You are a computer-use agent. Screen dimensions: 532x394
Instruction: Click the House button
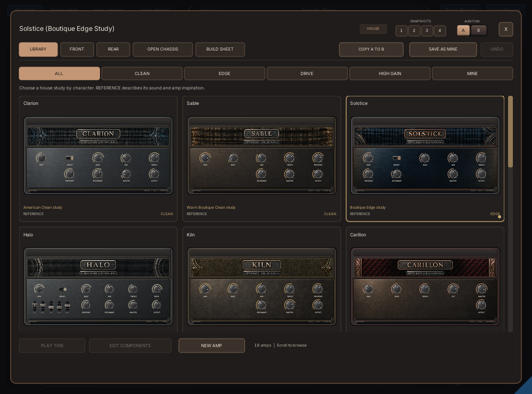coord(373,29)
